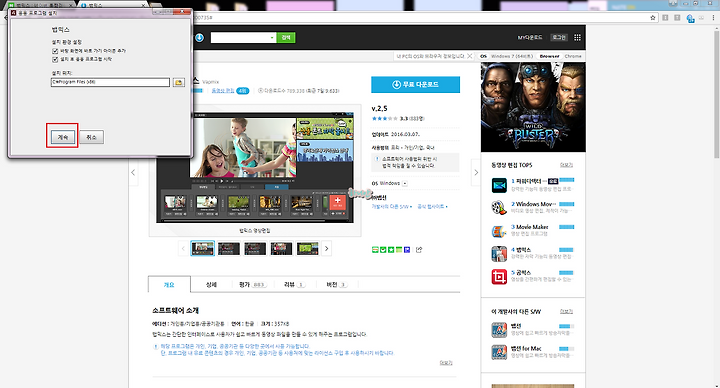Click the rank 5 곰믹스 red icon
This screenshot has height=388, width=720.
click(x=499, y=276)
